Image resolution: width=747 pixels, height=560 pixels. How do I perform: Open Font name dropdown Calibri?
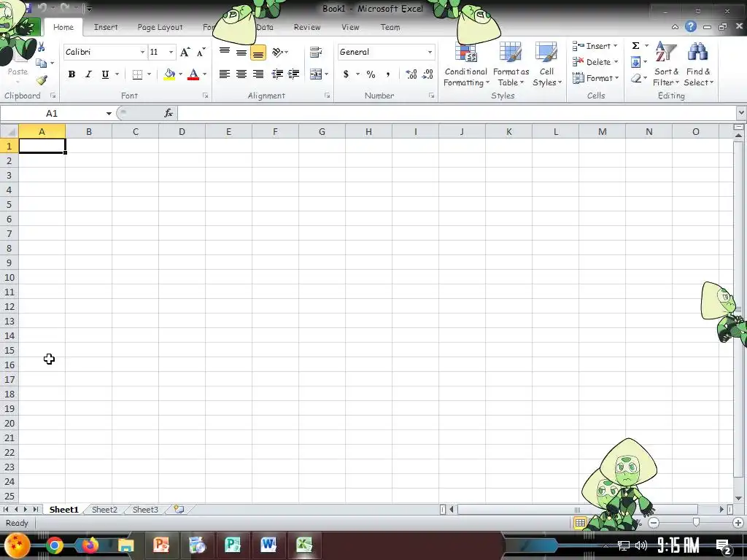pos(142,52)
